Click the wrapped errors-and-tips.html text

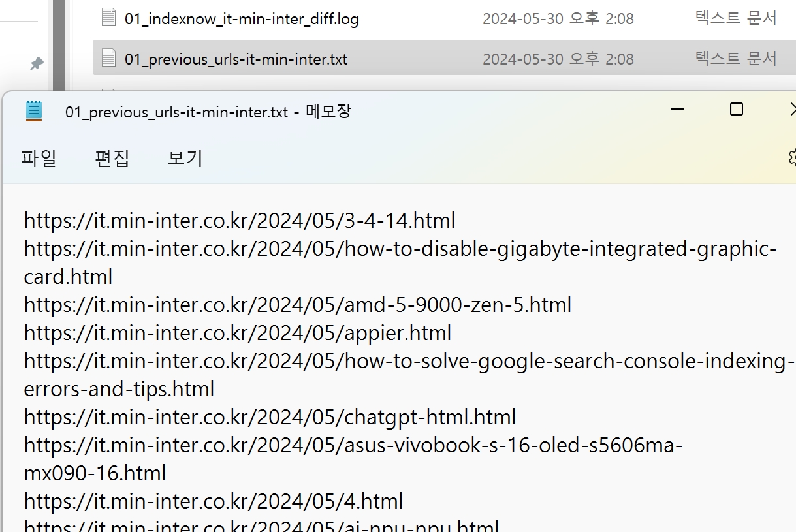click(x=119, y=389)
